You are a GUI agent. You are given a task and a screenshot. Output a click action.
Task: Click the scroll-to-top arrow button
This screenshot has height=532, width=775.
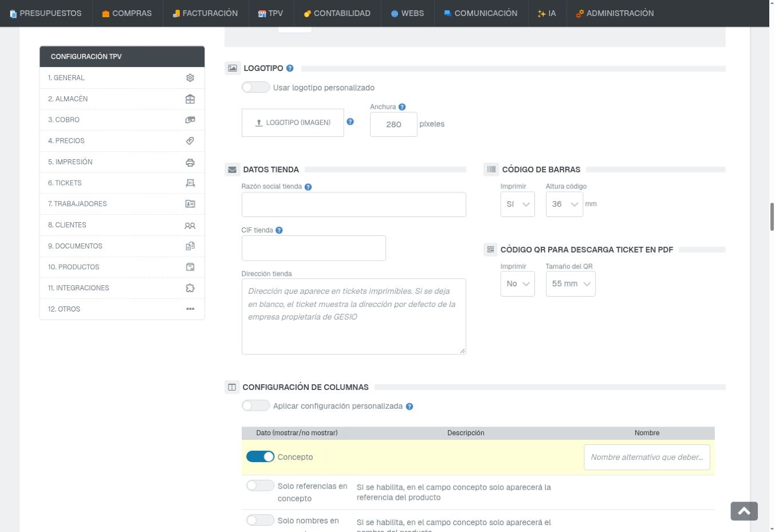point(744,511)
